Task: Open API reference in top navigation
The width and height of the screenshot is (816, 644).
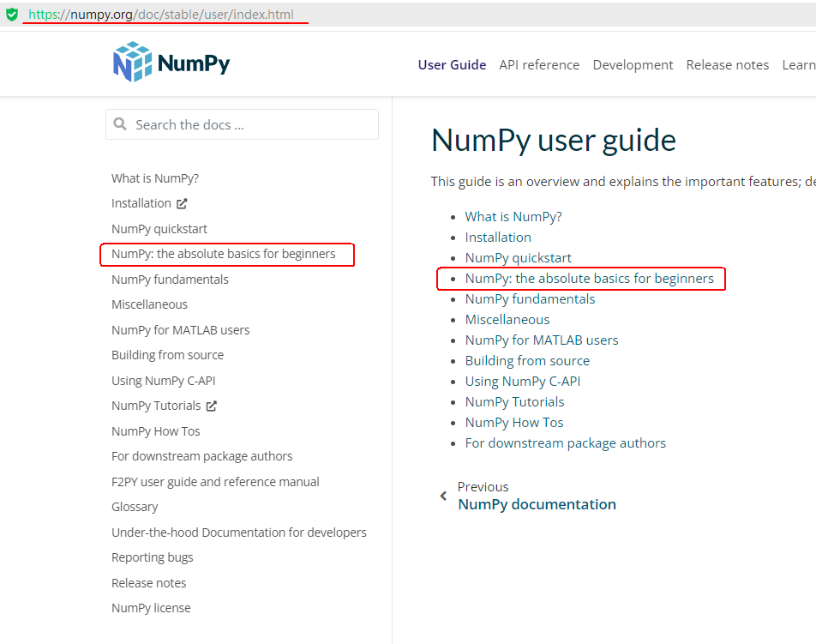Action: [539, 65]
